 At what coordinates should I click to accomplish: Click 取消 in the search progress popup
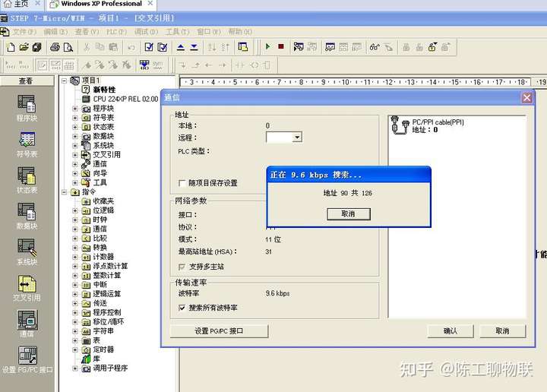pyautogui.click(x=348, y=213)
